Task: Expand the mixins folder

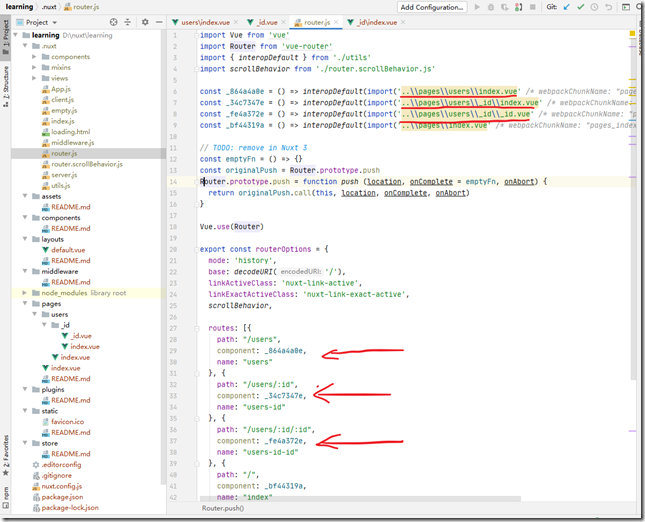Action: (35, 67)
